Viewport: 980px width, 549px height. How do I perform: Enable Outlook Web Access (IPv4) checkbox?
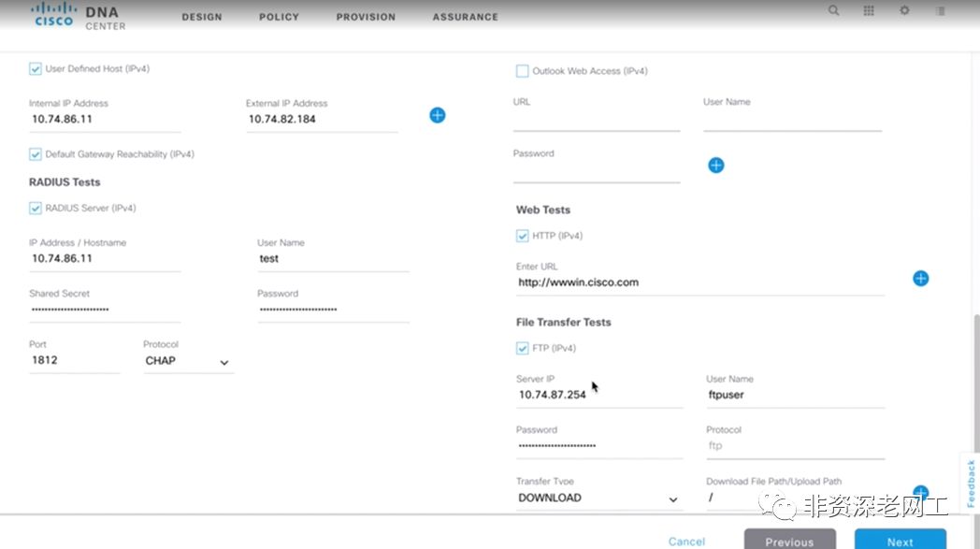(522, 71)
